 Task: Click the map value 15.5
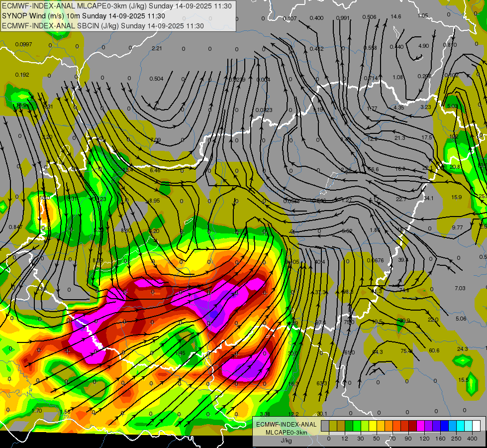pos(463,380)
